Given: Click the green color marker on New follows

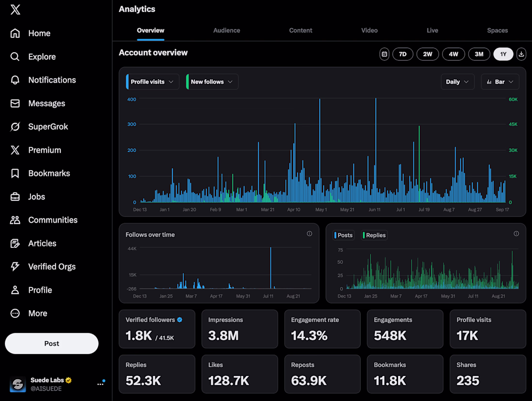Looking at the screenshot, I should click(187, 82).
